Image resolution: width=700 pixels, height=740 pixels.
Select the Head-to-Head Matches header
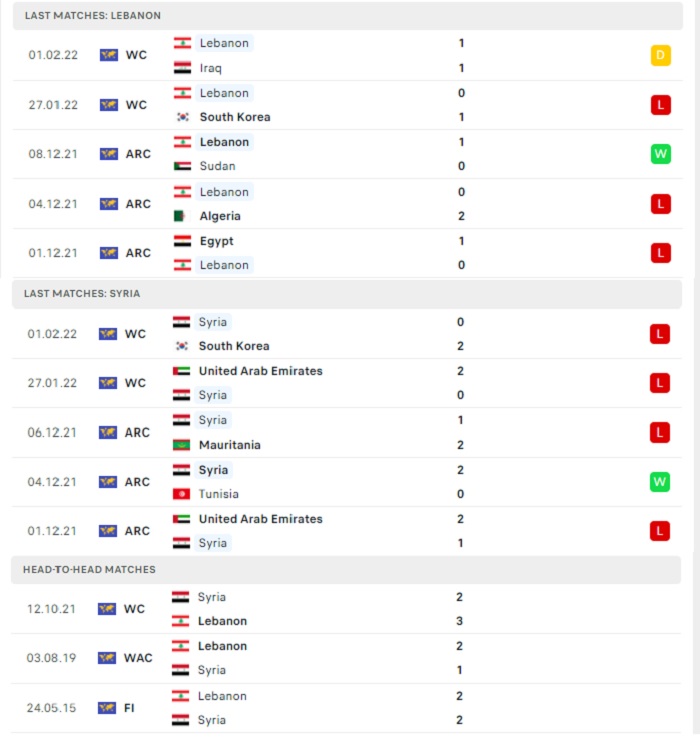346,570
